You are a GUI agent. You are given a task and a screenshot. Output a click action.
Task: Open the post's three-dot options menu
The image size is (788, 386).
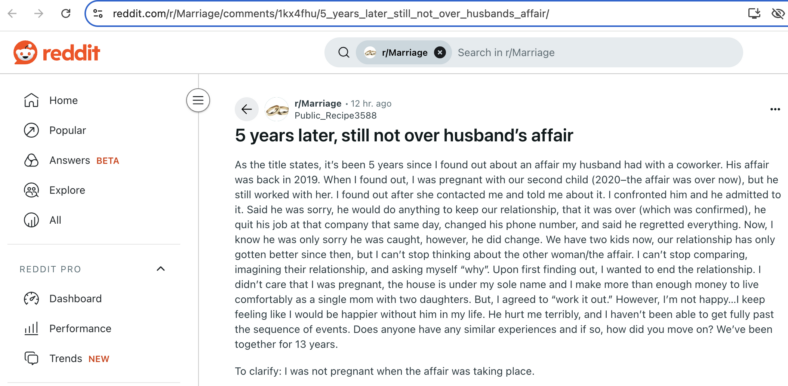(x=775, y=110)
